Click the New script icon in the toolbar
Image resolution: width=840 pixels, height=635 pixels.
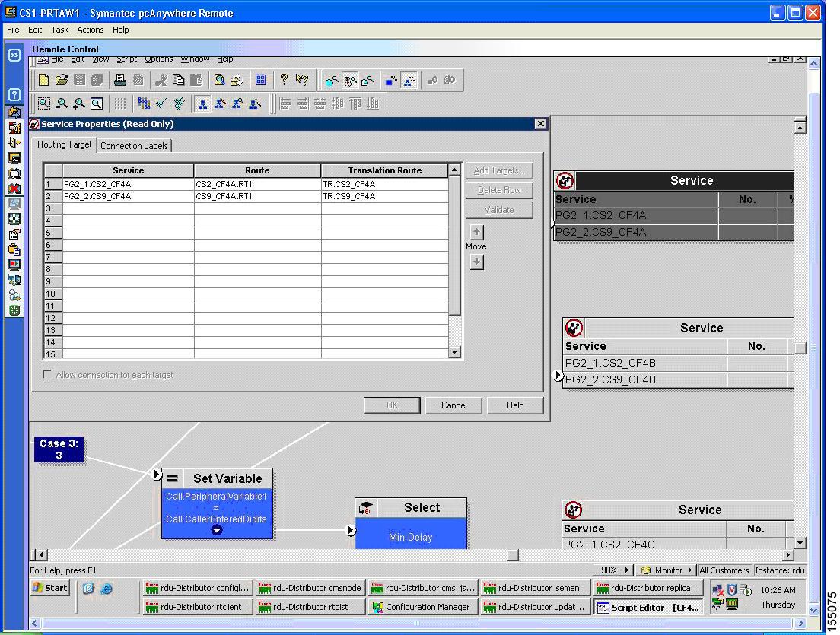44,81
